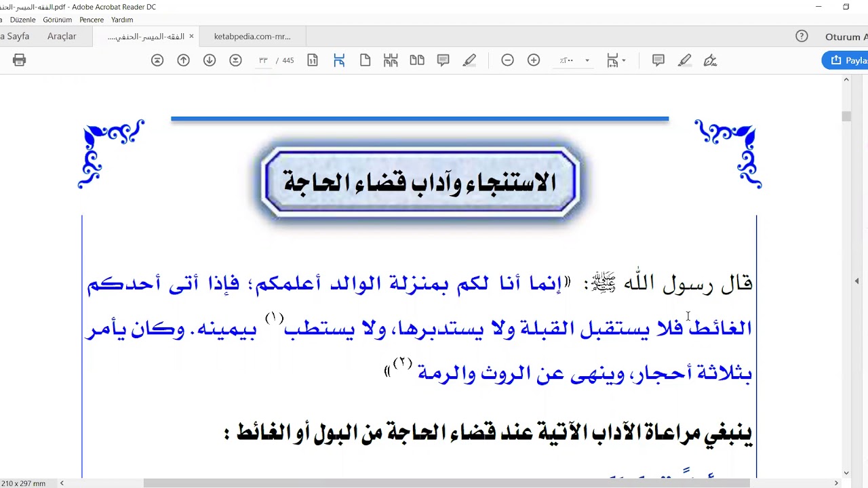868x488 pixels.
Task: Click the 210 x 297 mm page size label
Action: [x=23, y=483]
